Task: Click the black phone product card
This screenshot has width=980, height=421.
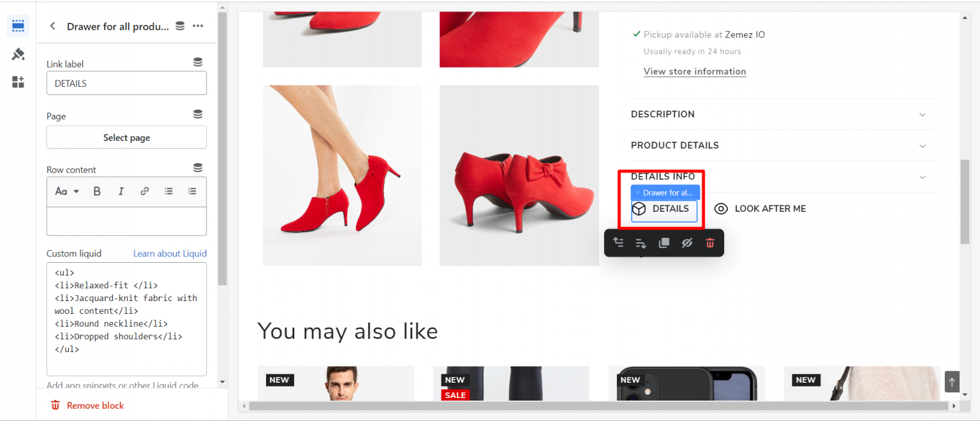Action: [687, 383]
